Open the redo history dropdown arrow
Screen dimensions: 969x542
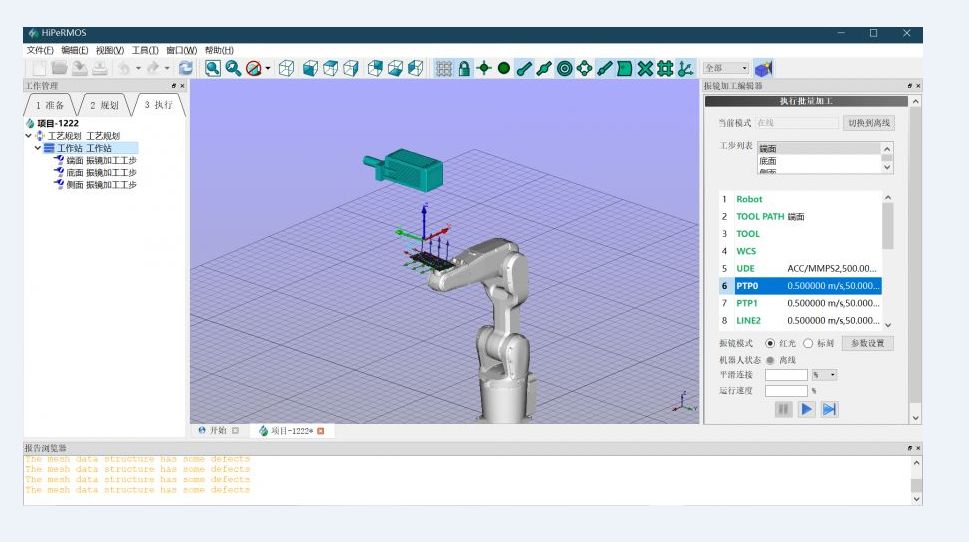pos(167,68)
